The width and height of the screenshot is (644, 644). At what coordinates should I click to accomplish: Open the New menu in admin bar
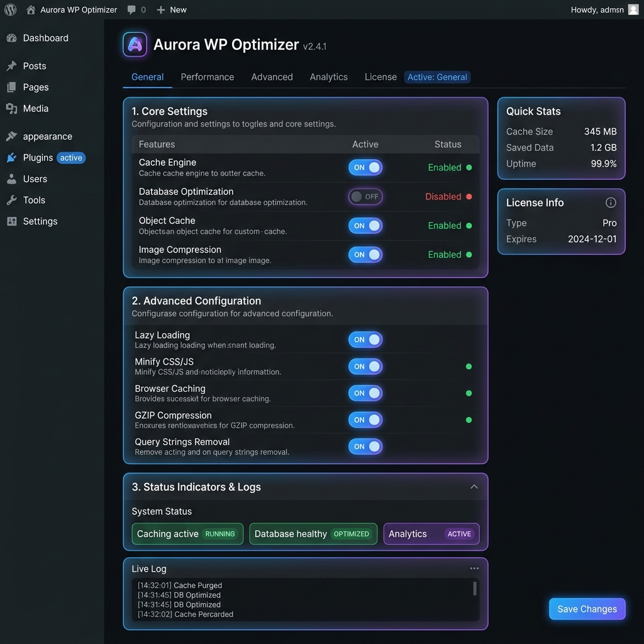(x=171, y=10)
